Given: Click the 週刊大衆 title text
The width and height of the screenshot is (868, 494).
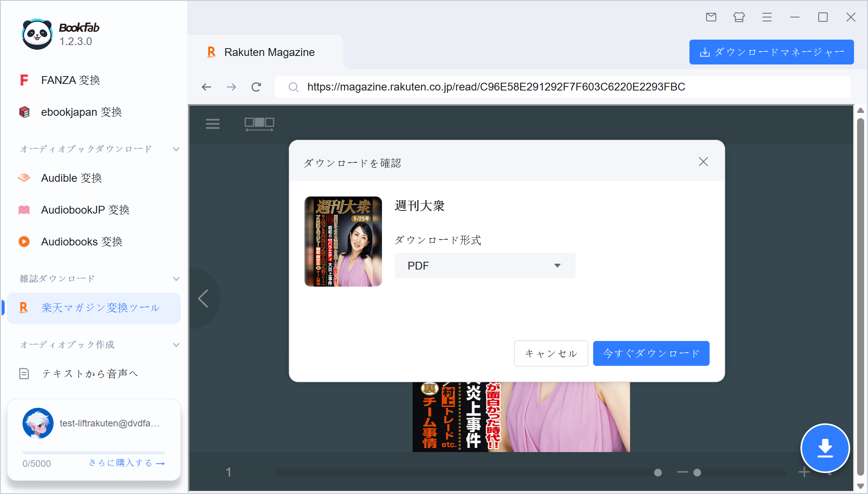Looking at the screenshot, I should (420, 206).
